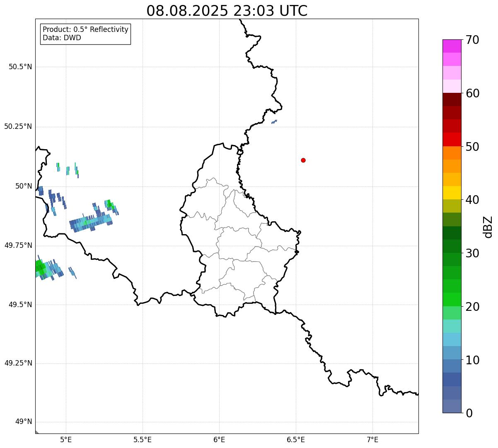Select the yellow swatch above 40
498x448 pixels.
pyautogui.click(x=452, y=193)
